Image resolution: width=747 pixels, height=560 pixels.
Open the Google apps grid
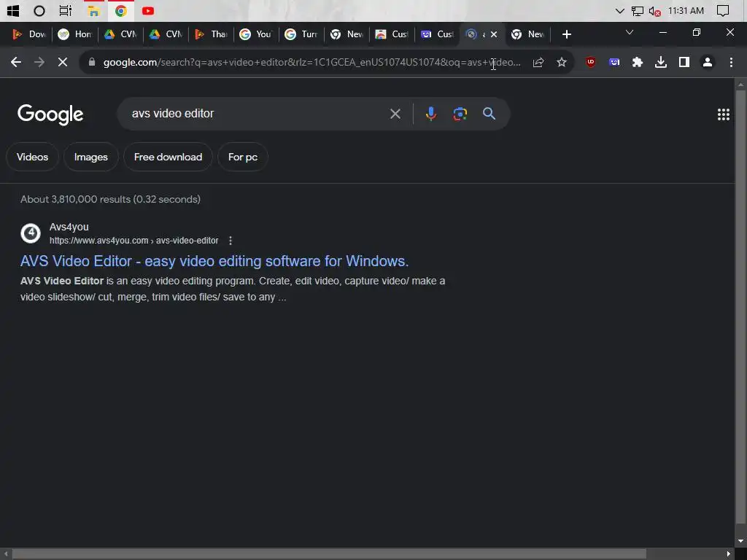click(x=723, y=114)
